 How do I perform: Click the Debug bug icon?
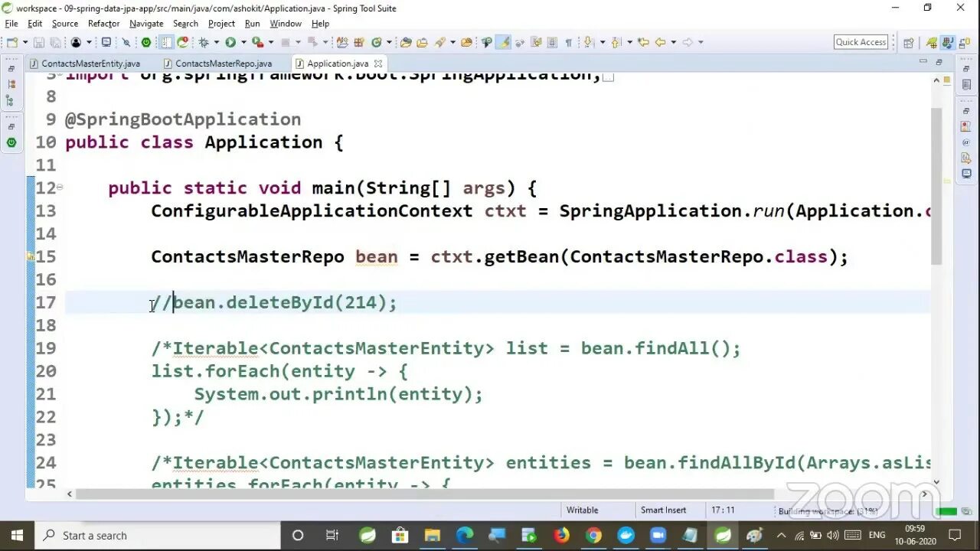click(203, 42)
